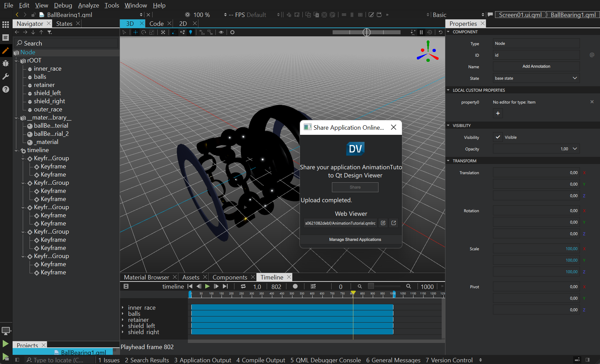This screenshot has width=600, height=364.
Task: Toggle timeline loop playback
Action: pyautogui.click(x=243, y=287)
